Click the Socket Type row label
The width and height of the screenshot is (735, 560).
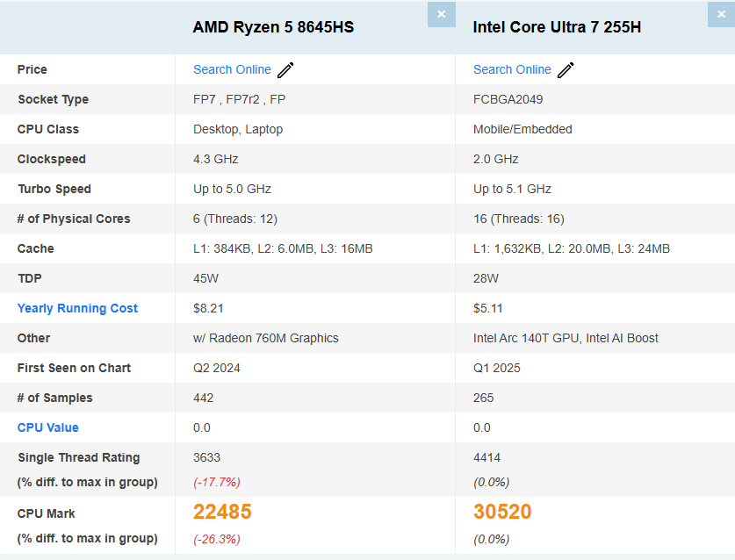[x=53, y=99]
